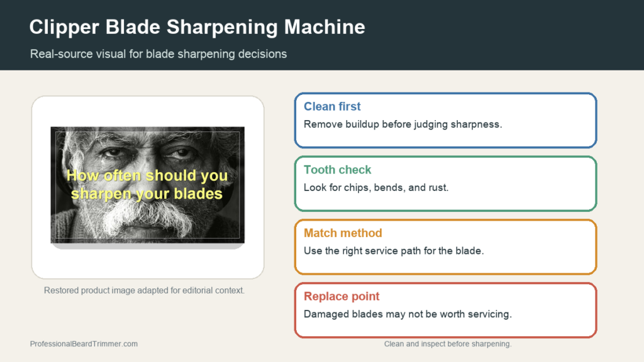
Task: Click the 'Replace point' heading
Action: [341, 297]
